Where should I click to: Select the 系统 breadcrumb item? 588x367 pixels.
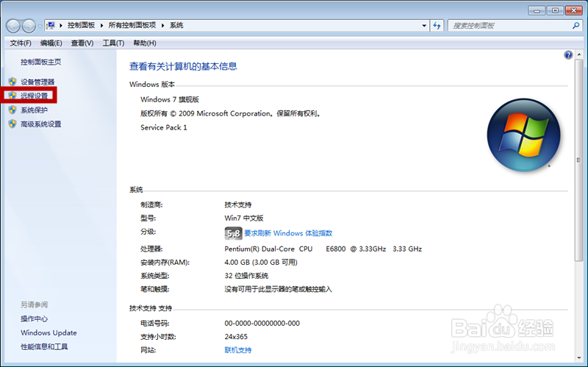[x=176, y=26]
